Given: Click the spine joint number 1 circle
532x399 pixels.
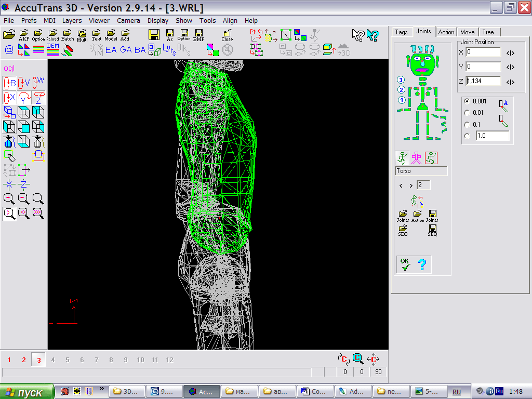Looking at the screenshot, I should coord(402,100).
